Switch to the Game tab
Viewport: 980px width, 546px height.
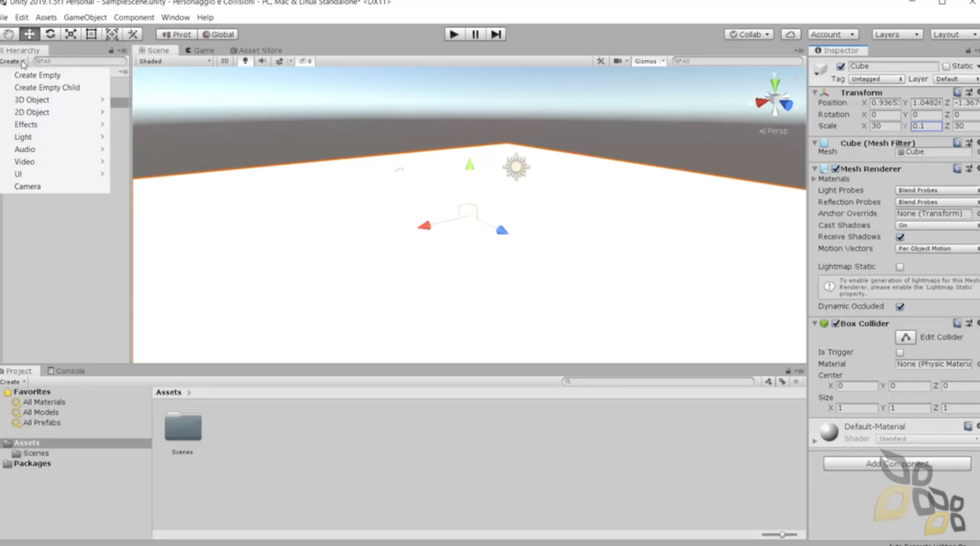click(199, 51)
